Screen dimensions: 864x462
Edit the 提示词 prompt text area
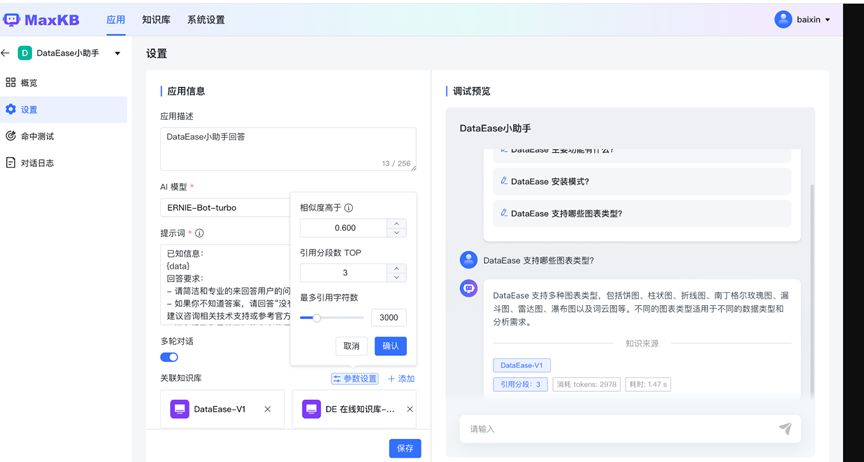point(225,285)
